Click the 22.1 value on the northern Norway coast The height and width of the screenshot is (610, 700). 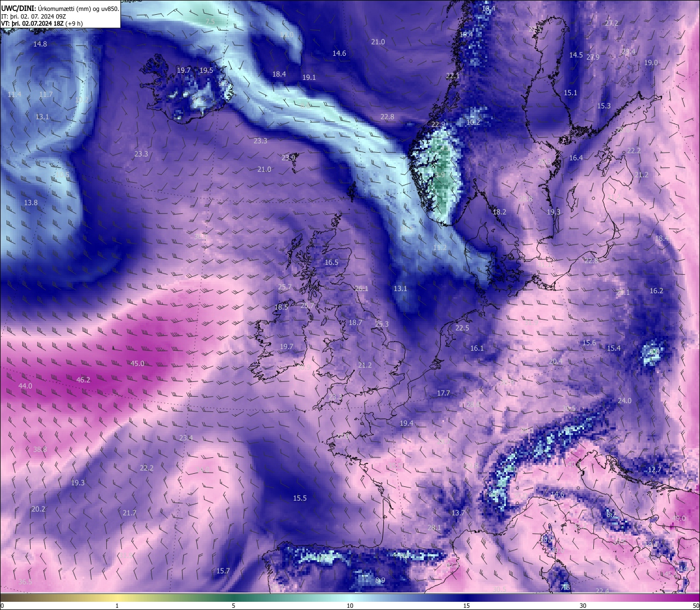coord(453,75)
